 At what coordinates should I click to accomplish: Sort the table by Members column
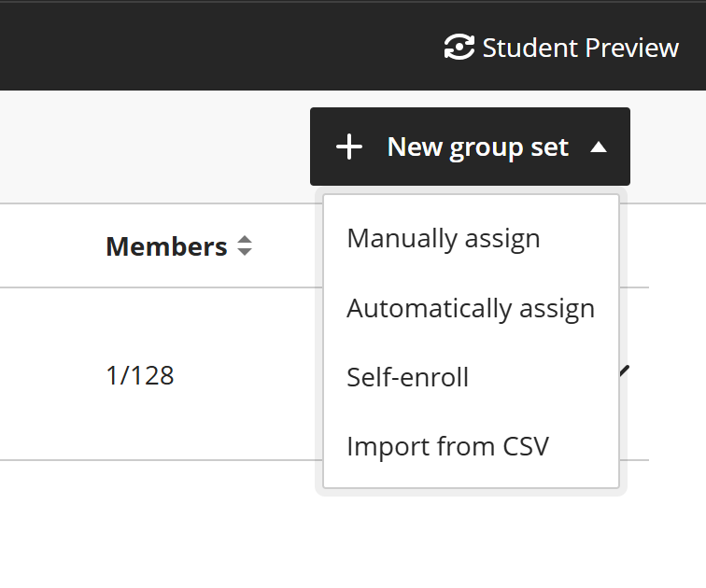pyautogui.click(x=245, y=246)
